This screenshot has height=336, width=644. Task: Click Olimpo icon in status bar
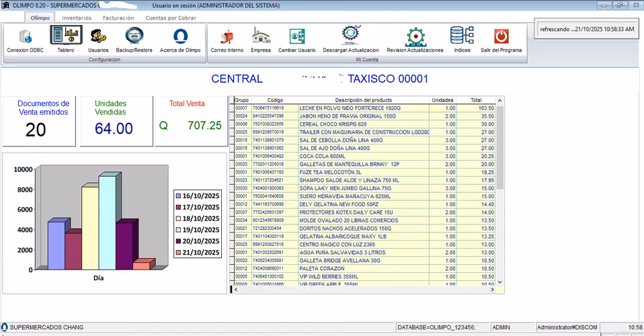pyautogui.click(x=5, y=327)
